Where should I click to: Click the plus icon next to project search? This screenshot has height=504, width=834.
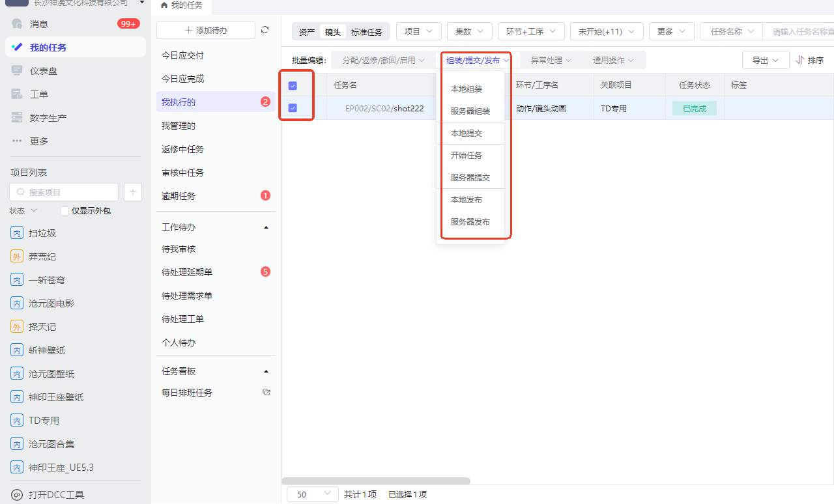click(133, 192)
